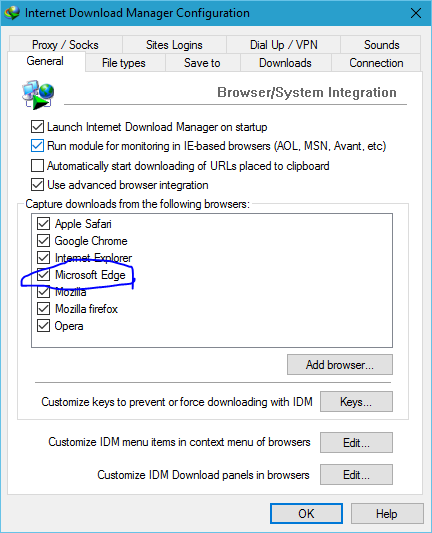Click the Browser/System Integration globe icon

tap(38, 94)
